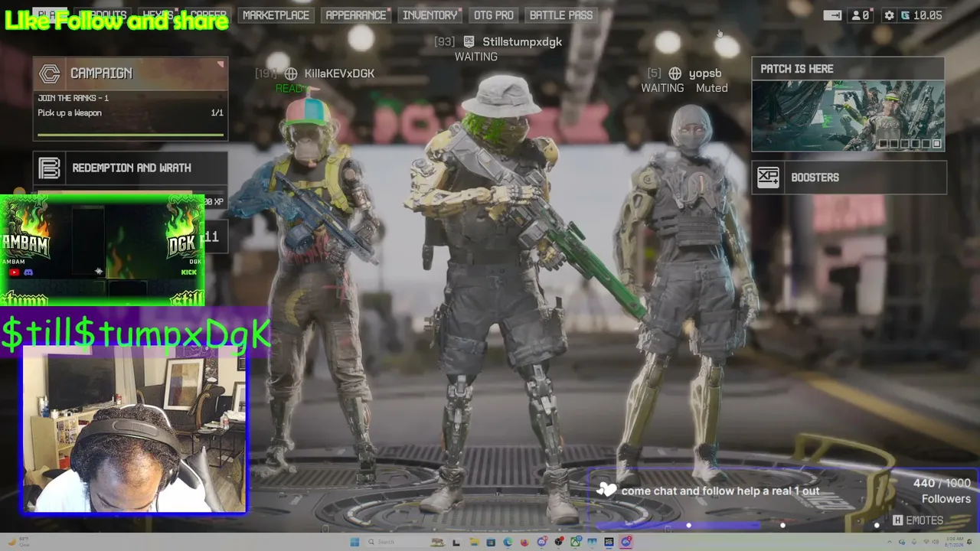Open the notification bell in system tray

[971, 543]
